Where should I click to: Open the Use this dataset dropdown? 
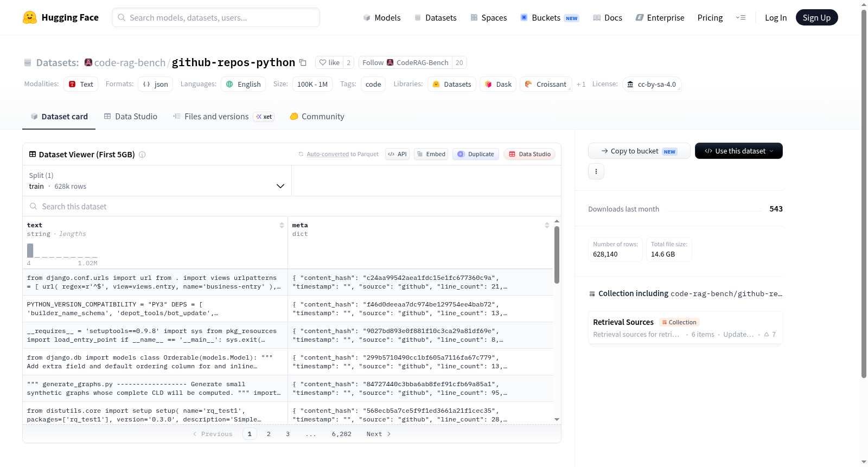[739, 151]
